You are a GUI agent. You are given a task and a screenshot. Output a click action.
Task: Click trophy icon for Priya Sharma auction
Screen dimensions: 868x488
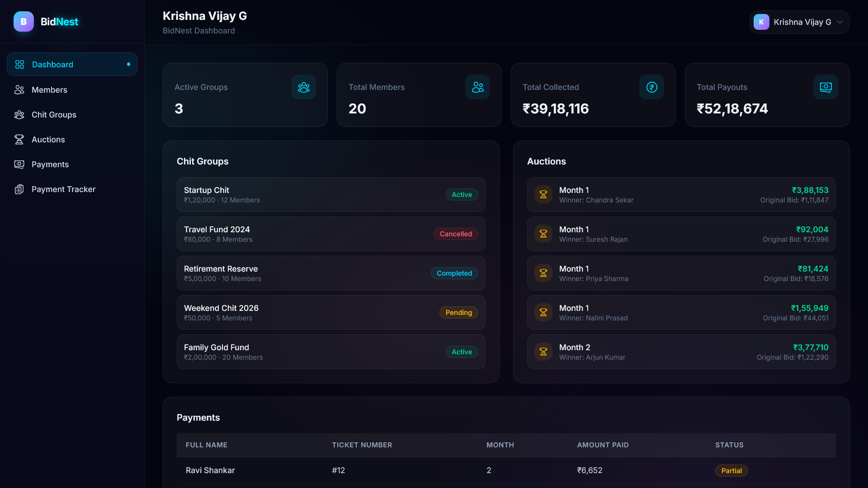[543, 273]
